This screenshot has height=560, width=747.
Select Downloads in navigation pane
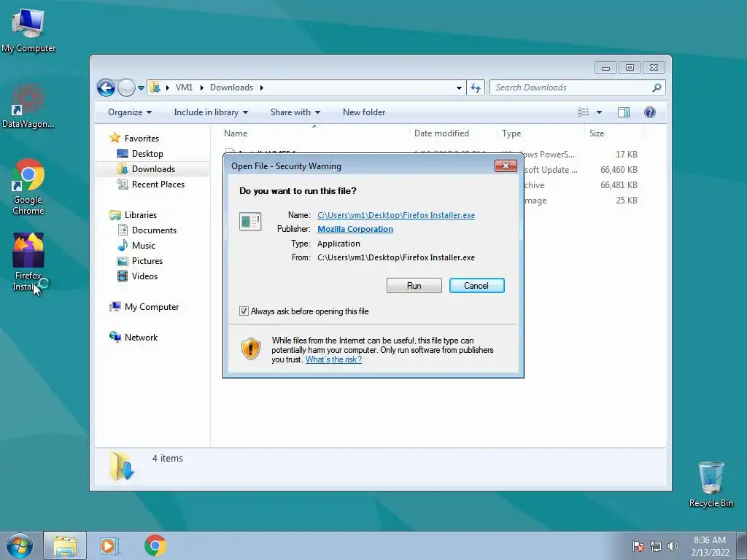(x=153, y=169)
